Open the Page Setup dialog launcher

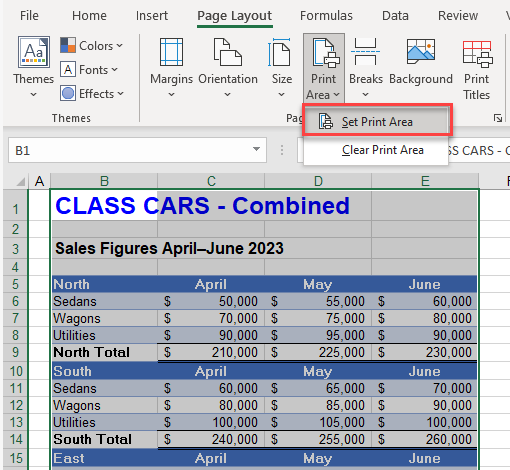(x=498, y=118)
